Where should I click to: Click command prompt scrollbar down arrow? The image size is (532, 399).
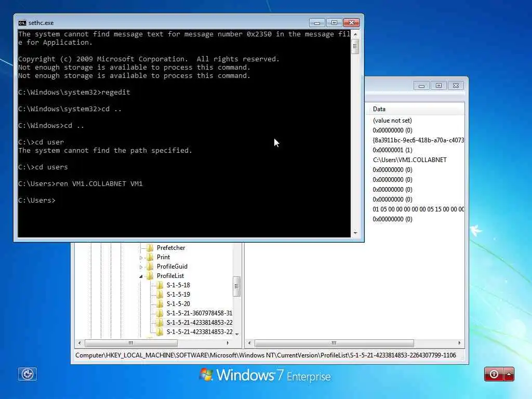[x=355, y=233]
